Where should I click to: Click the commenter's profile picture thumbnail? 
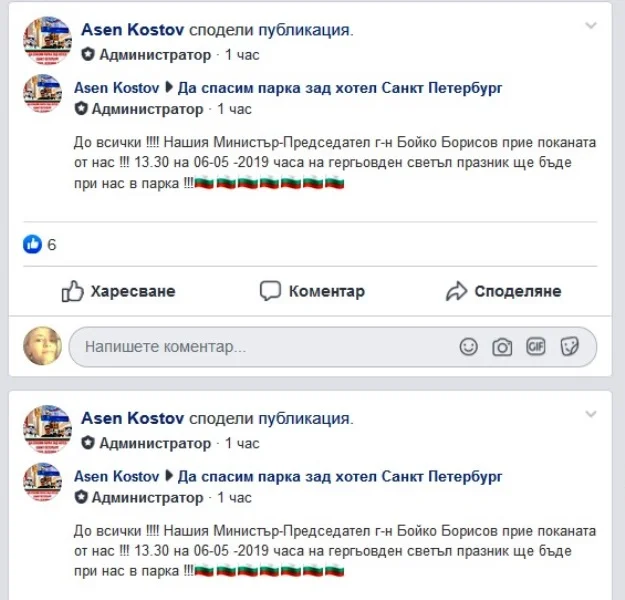[43, 346]
